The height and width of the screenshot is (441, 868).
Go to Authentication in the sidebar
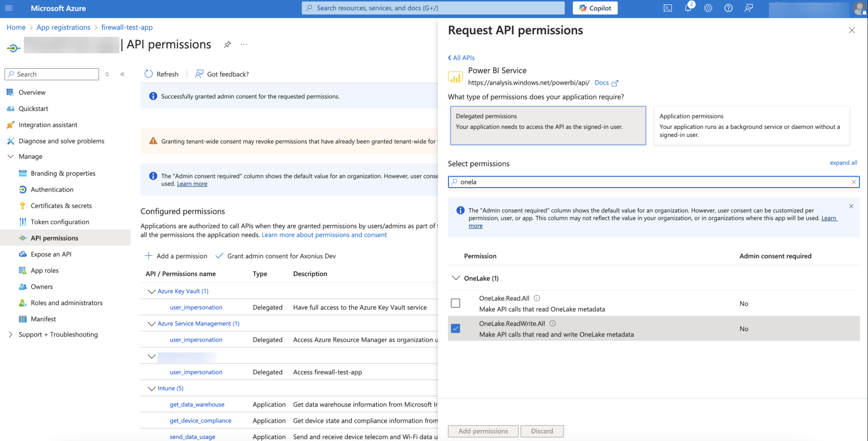pos(52,190)
